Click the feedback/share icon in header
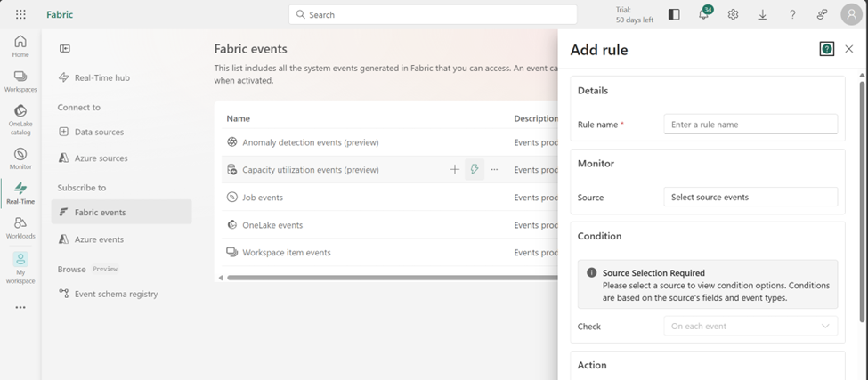This screenshot has width=868, height=380. pyautogui.click(x=822, y=14)
